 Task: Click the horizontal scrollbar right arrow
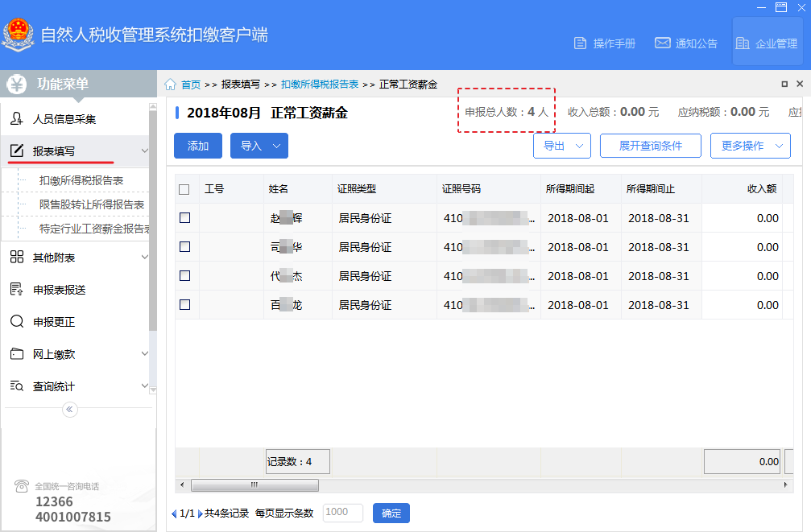[786, 485]
